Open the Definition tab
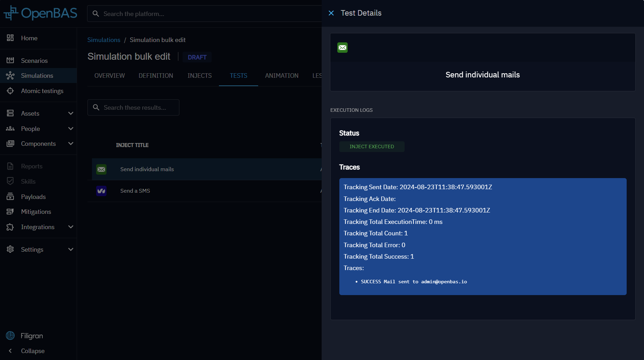644x360 pixels. [x=156, y=76]
